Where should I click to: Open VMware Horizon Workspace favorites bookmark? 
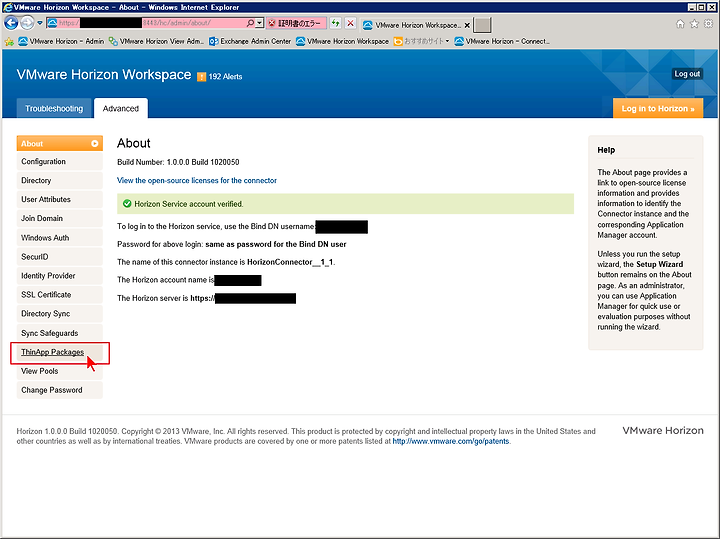343,41
